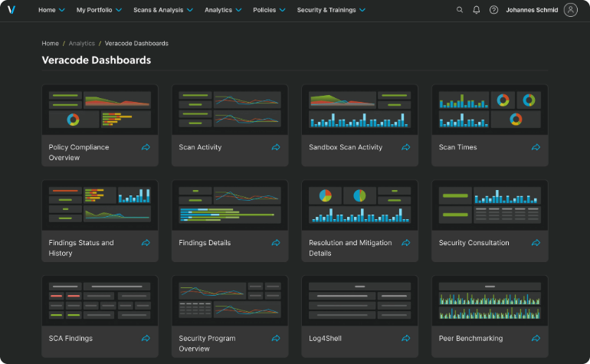Click share arrow on Scan Activity card

click(x=276, y=147)
